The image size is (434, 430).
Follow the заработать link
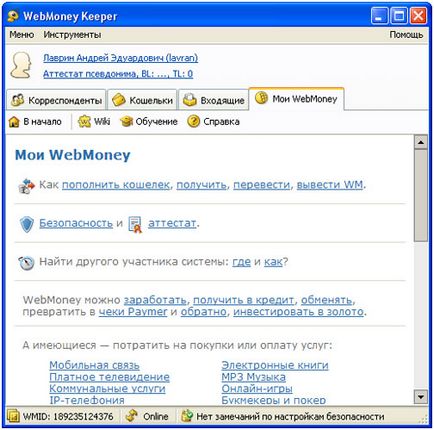(155, 300)
